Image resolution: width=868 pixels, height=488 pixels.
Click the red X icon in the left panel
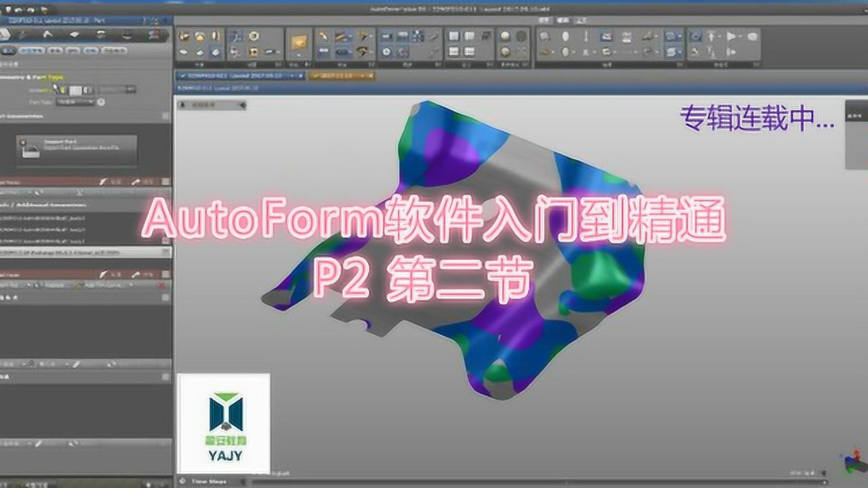tap(161, 286)
